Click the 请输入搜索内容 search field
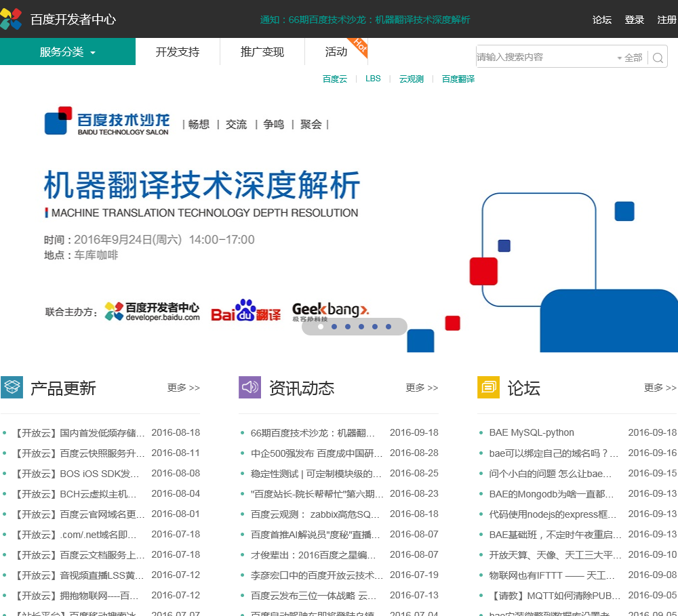 [x=546, y=57]
